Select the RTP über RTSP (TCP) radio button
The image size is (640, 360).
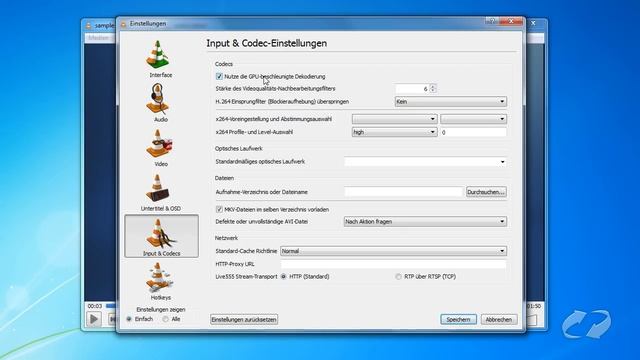(398, 277)
